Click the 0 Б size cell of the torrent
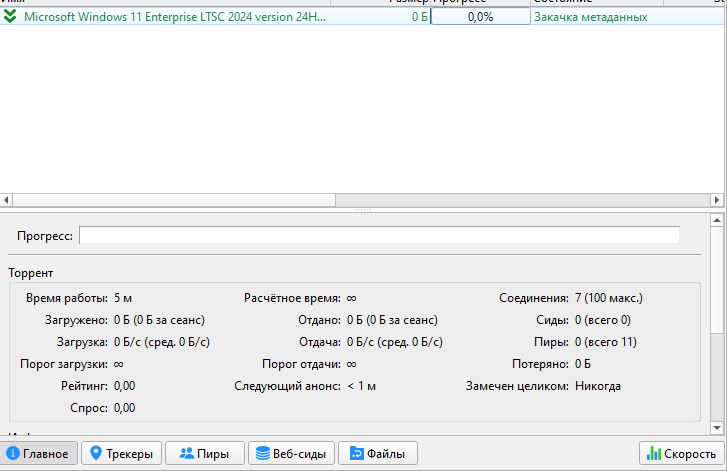 pos(420,17)
